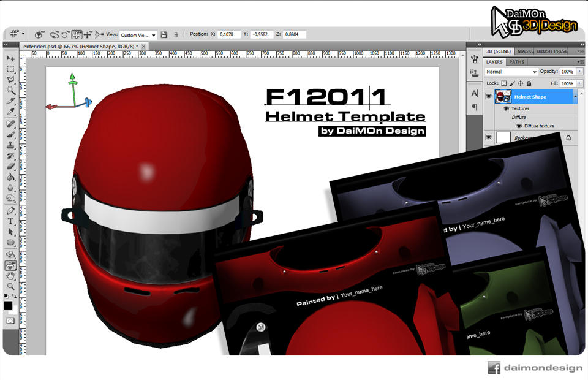
Task: Select the Polygonal Lasso tool
Action: (x=10, y=80)
